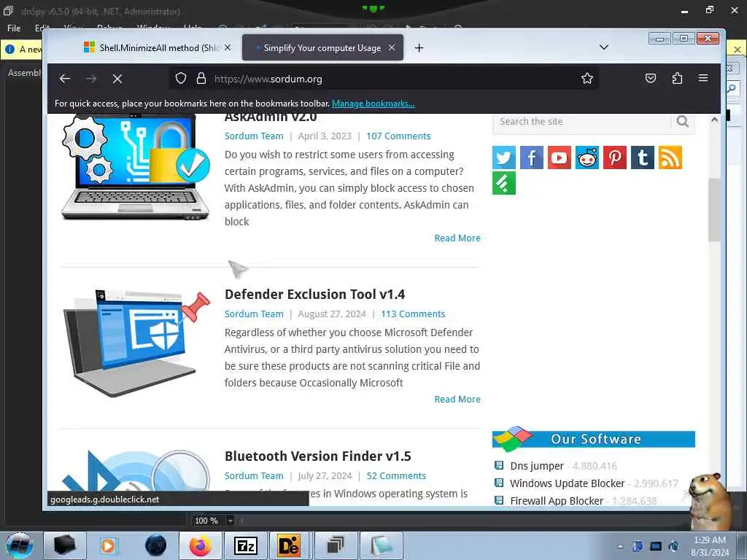Open tracking protection shield icon in address bar

(181, 78)
